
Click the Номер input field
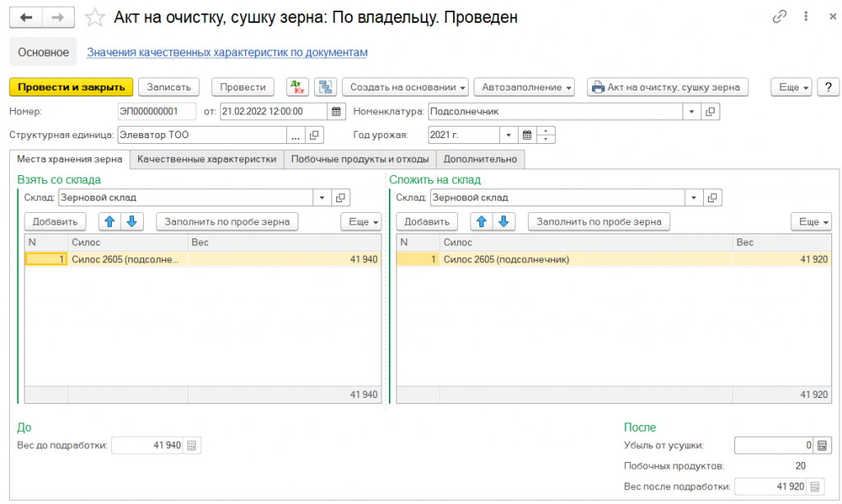156,111
